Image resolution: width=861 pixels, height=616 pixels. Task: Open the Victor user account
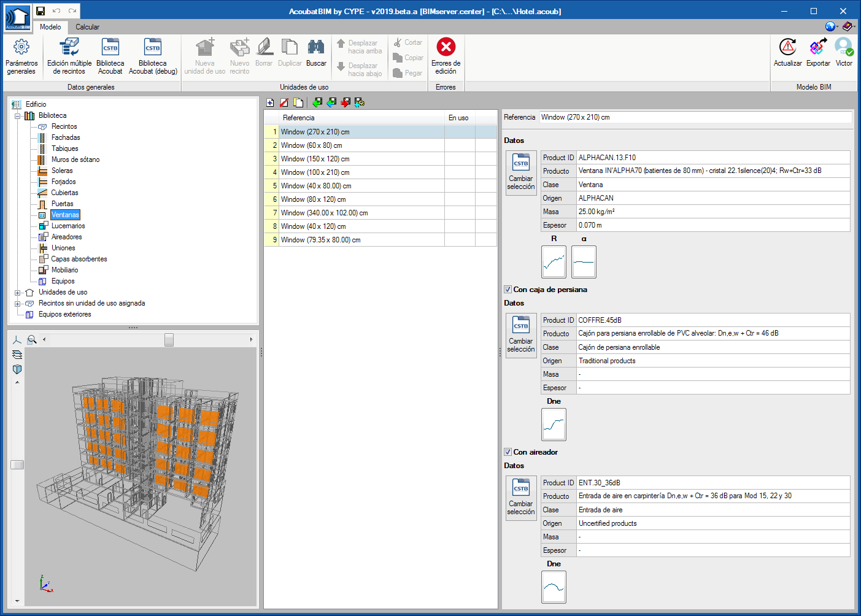844,53
